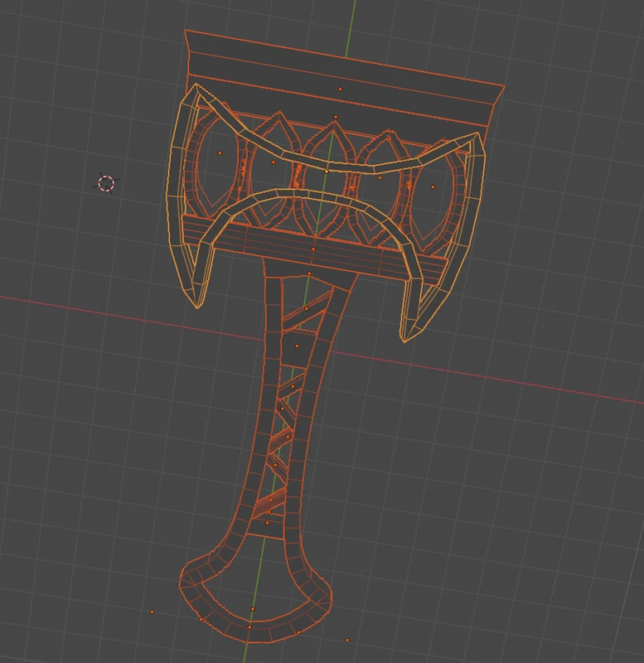Image resolution: width=644 pixels, height=663 pixels.
Task: Select the origin dot inside rightmost leaf-shaped gem
Action: point(433,187)
